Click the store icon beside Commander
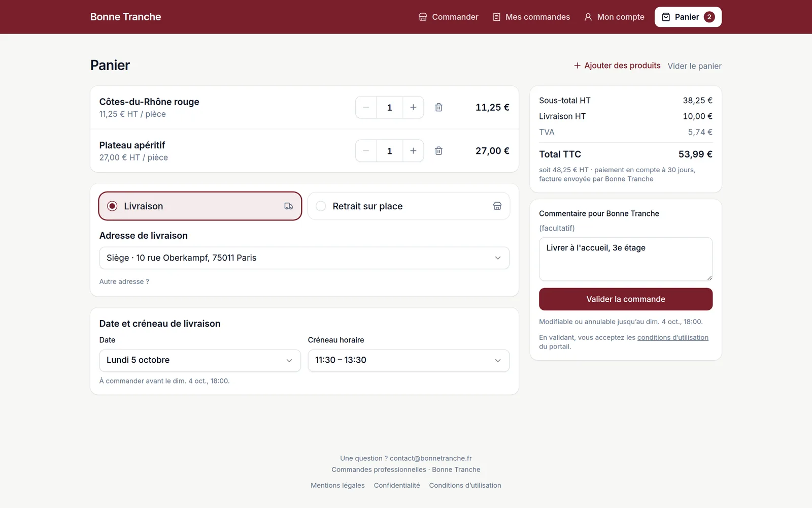The image size is (812, 508). 423,17
